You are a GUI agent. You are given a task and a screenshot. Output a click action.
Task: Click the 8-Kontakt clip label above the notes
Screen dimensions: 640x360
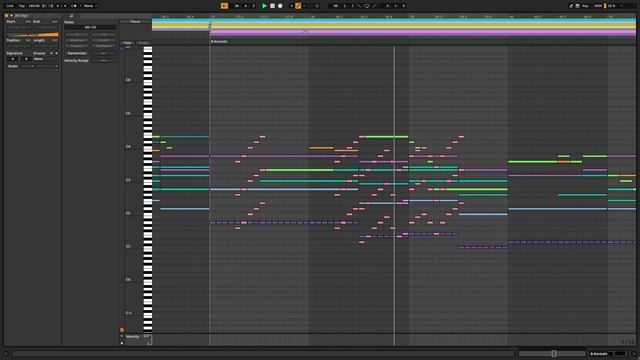click(219, 41)
